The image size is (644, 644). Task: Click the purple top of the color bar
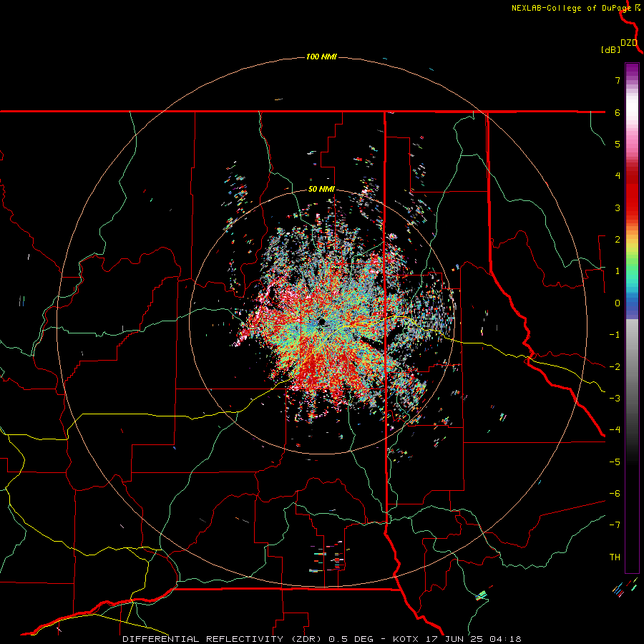coord(632,70)
